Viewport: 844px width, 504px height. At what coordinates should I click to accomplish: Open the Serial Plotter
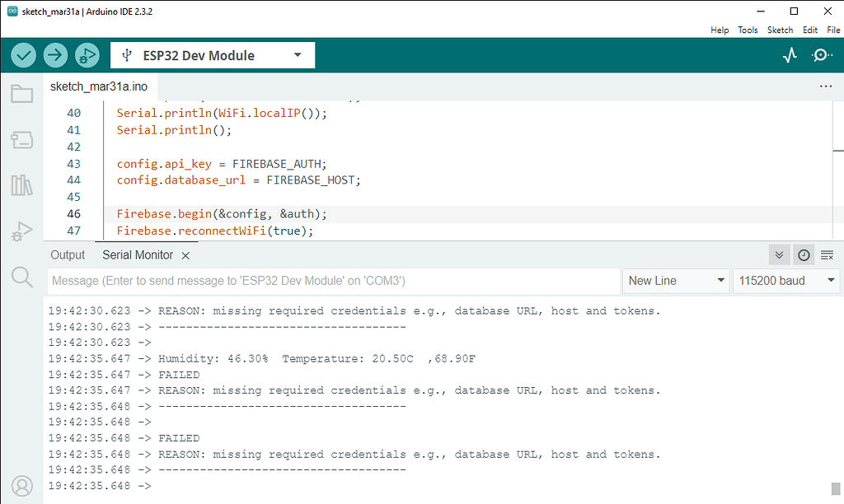coord(790,55)
